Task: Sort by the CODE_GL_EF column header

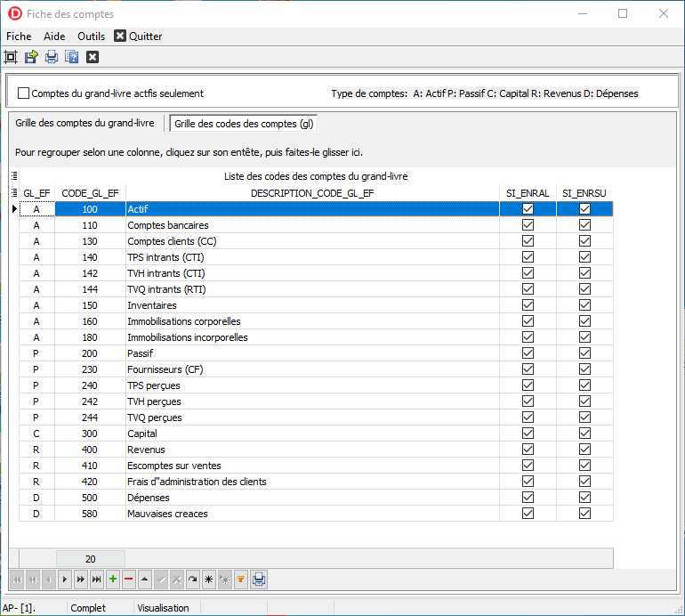Action: 90,193
